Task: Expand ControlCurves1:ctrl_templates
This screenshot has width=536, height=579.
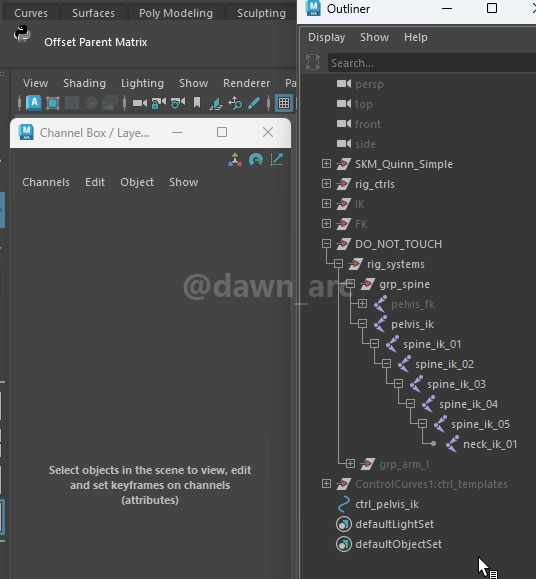Action: (326, 483)
